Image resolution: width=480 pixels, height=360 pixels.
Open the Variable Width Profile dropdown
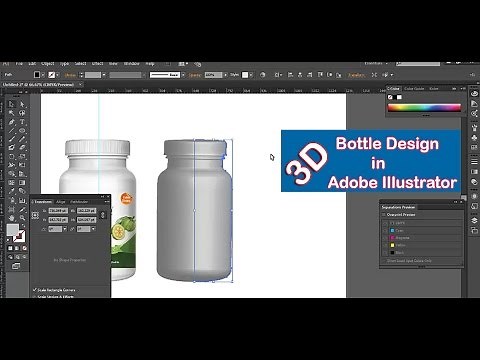point(144,75)
